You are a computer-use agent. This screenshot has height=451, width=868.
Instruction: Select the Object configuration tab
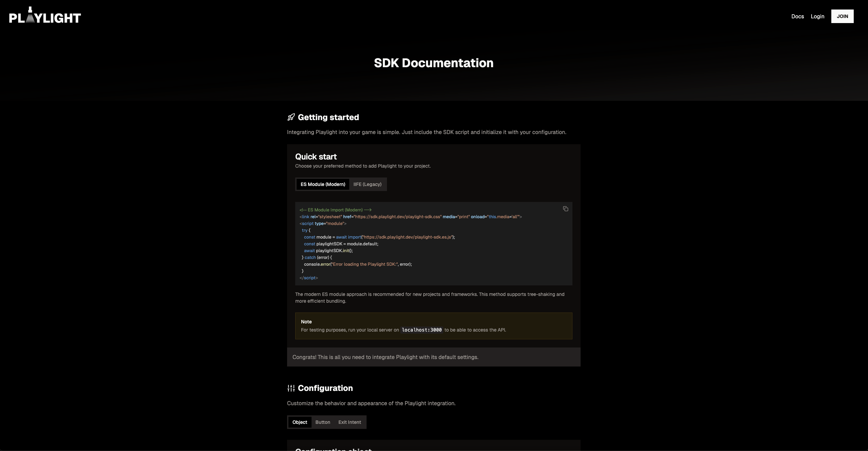click(x=300, y=422)
